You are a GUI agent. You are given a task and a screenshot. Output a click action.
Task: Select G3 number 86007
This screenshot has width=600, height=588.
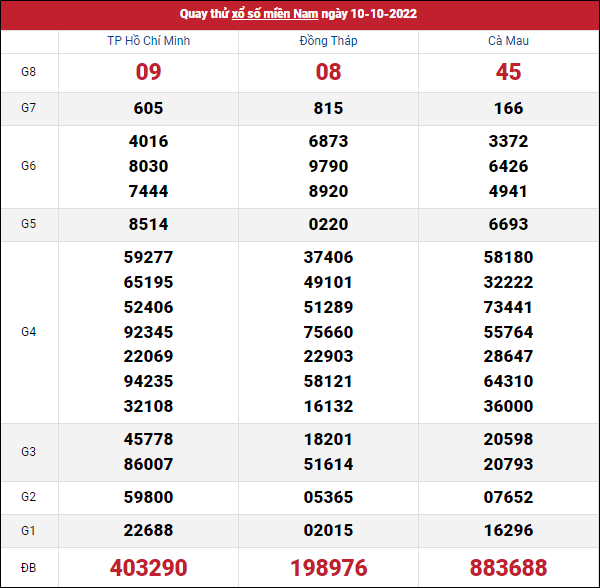148,464
